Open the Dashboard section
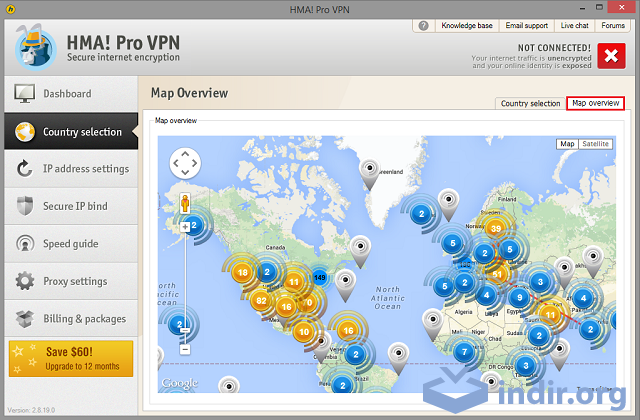Screen dimensions: 640x420 [71, 94]
